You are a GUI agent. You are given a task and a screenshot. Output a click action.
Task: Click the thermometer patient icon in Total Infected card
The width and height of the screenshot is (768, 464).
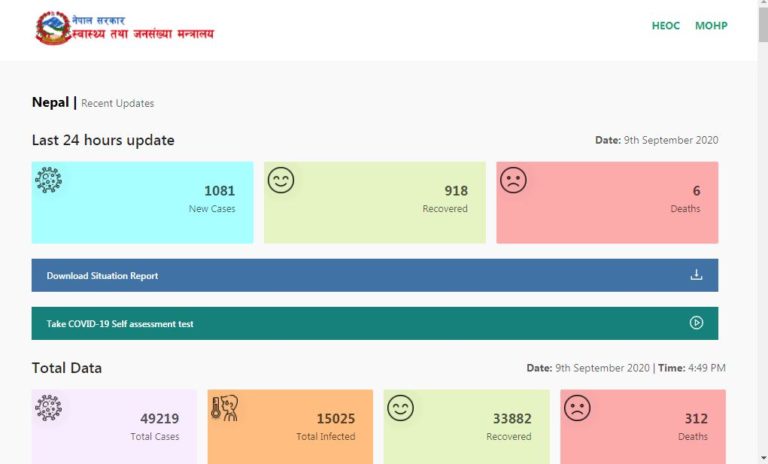click(x=224, y=408)
